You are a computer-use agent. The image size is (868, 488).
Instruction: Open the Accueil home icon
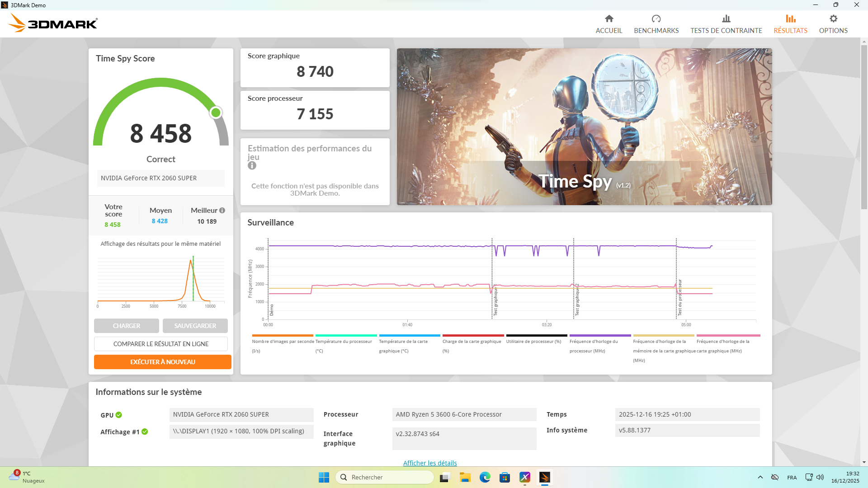pos(609,19)
